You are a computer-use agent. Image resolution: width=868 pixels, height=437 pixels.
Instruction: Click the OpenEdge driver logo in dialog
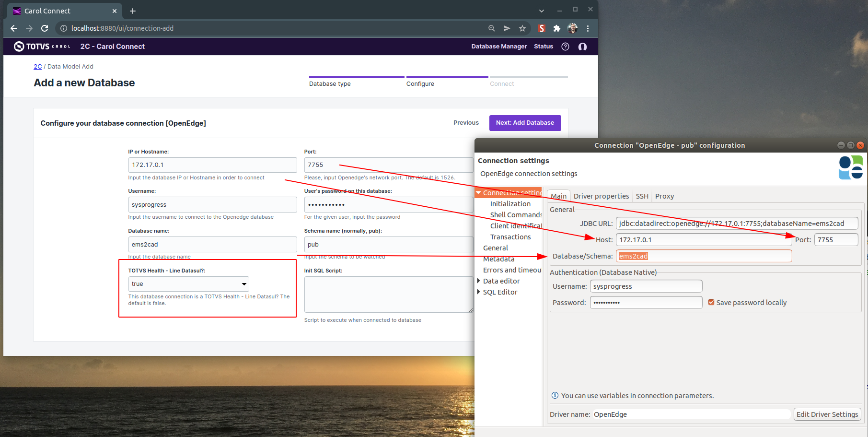(x=851, y=167)
